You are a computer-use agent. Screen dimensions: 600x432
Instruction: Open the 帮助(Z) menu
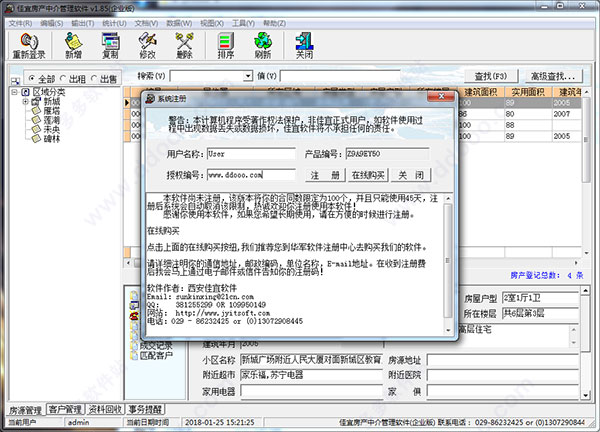[274, 23]
